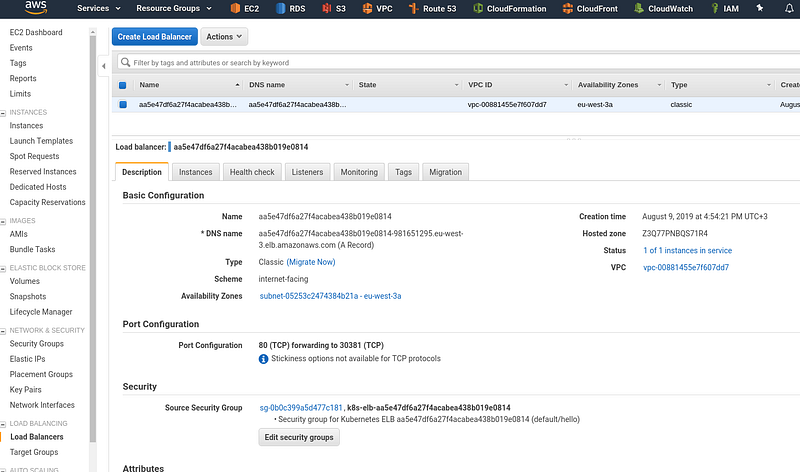Click Create Load Balancer button
Screen dimensions: 800x472
155,37
